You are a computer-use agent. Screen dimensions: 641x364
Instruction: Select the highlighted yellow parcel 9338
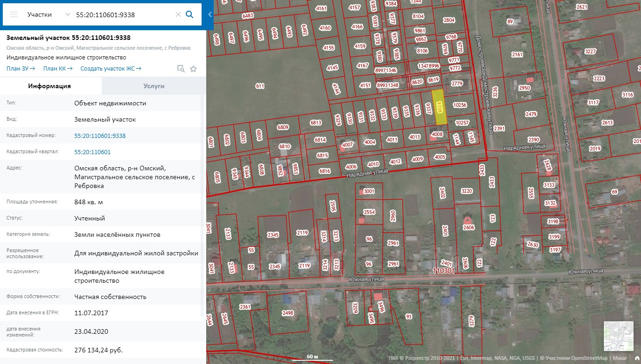click(439, 107)
